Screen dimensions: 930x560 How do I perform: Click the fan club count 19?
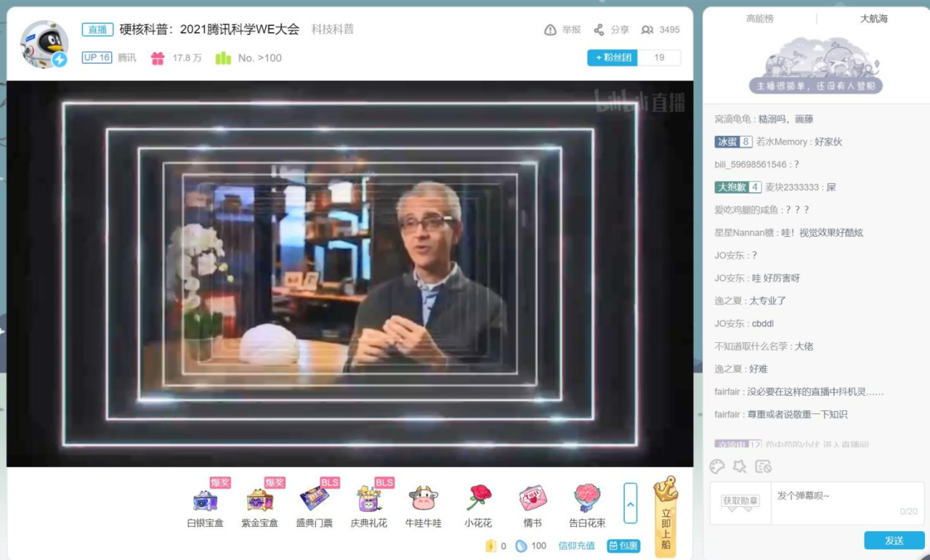pos(660,57)
